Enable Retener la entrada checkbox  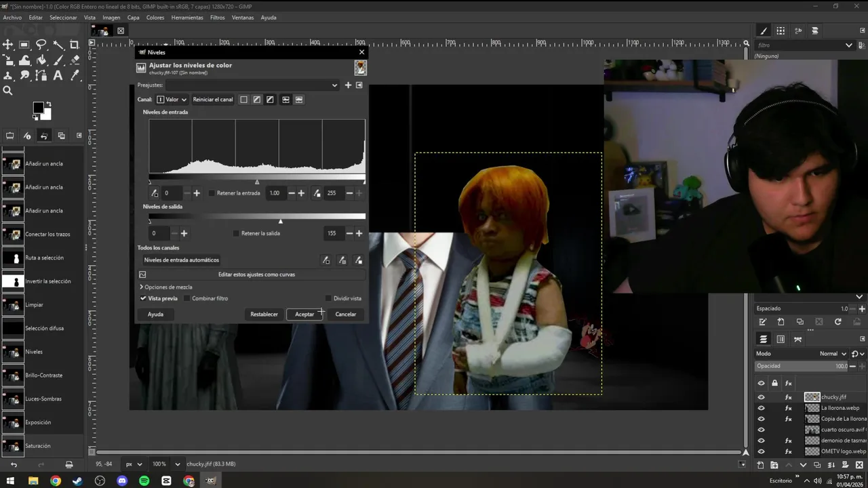click(x=212, y=193)
